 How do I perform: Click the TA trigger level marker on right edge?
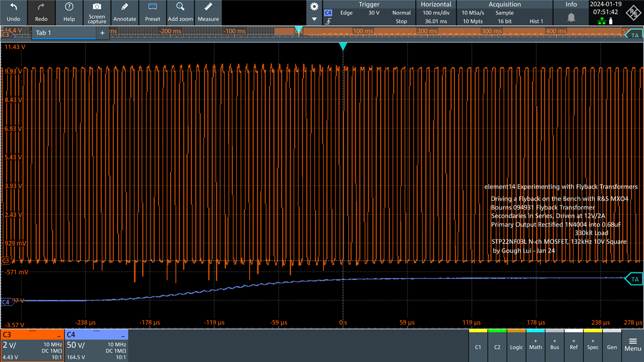[x=634, y=279]
